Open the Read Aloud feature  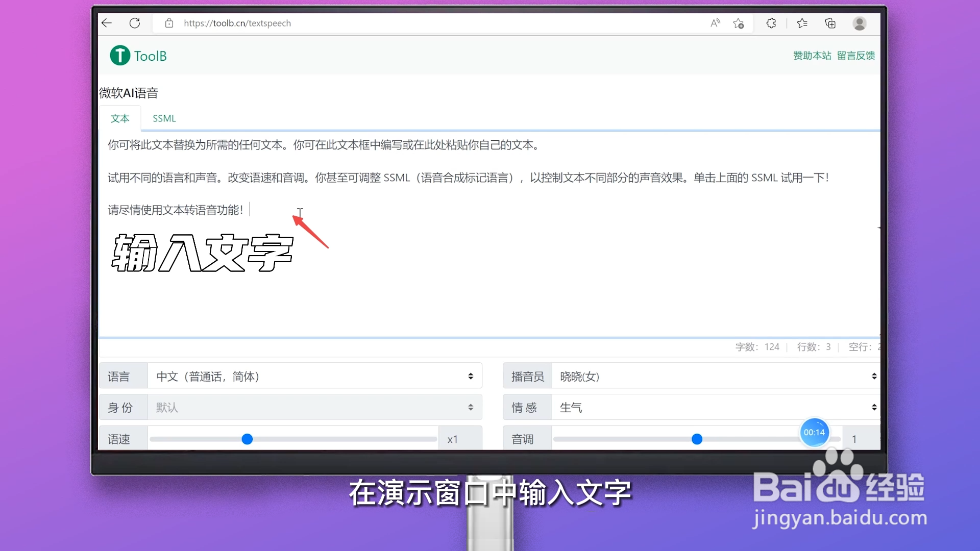pos(715,23)
